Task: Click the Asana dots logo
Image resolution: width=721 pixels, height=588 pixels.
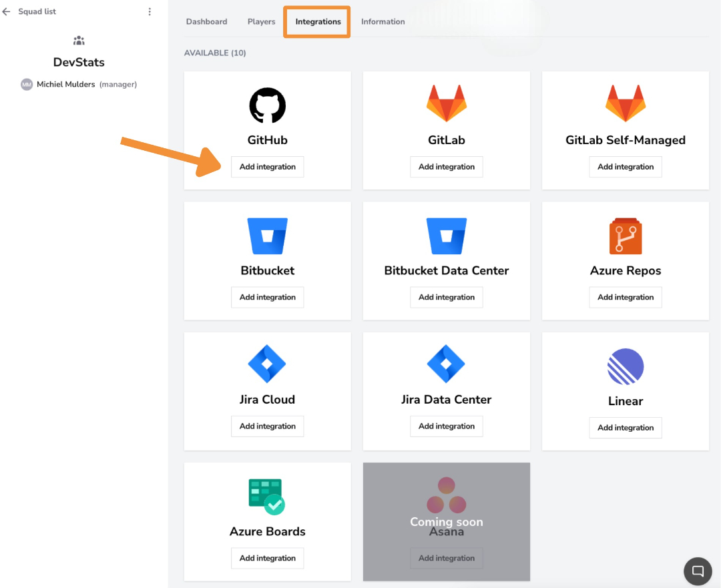Action: pyautogui.click(x=447, y=495)
